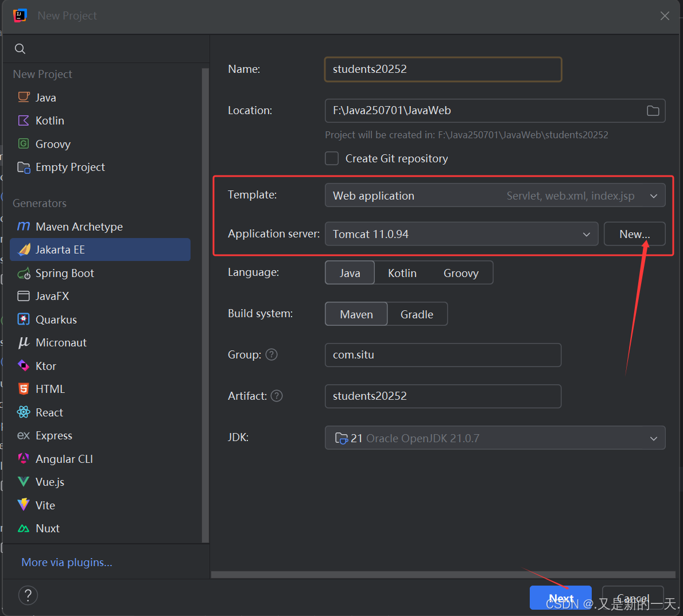Select the HTML5 shield icon
Image resolution: width=683 pixels, height=616 pixels.
(24, 389)
